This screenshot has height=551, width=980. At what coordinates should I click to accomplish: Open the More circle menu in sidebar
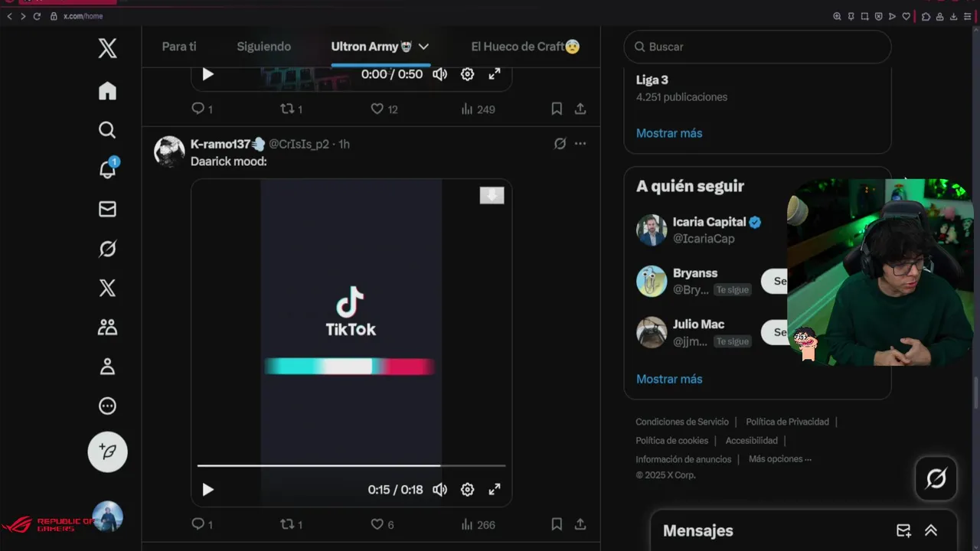107,406
